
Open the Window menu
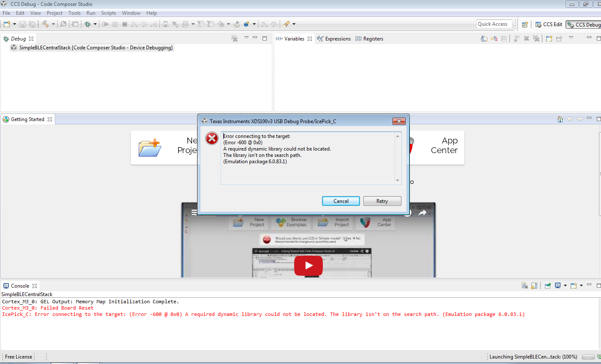[131, 13]
